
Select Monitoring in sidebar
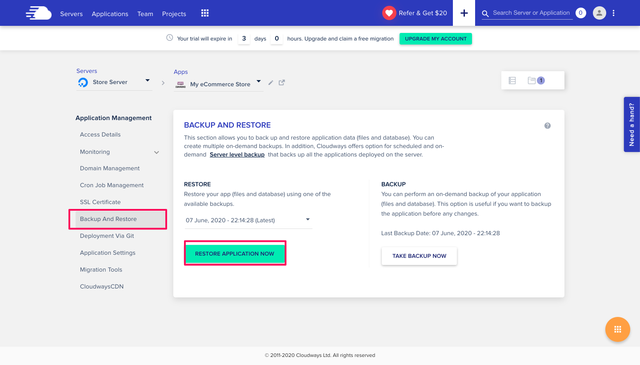coord(95,151)
